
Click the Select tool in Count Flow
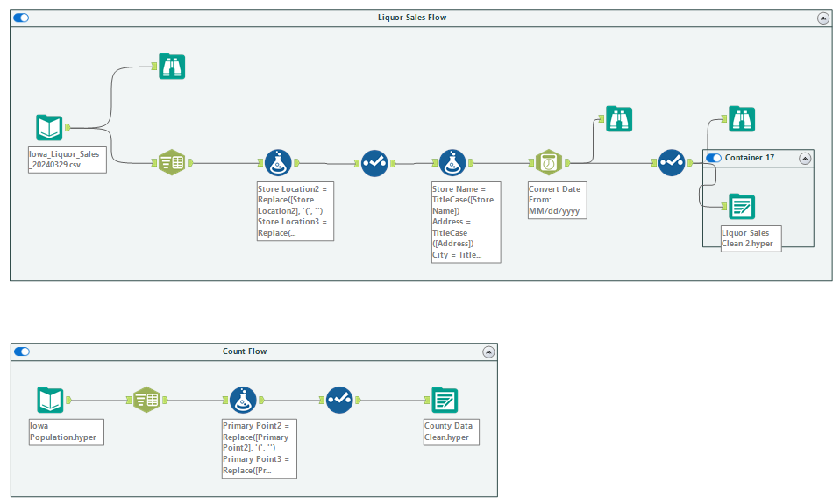pyautogui.click(x=339, y=400)
